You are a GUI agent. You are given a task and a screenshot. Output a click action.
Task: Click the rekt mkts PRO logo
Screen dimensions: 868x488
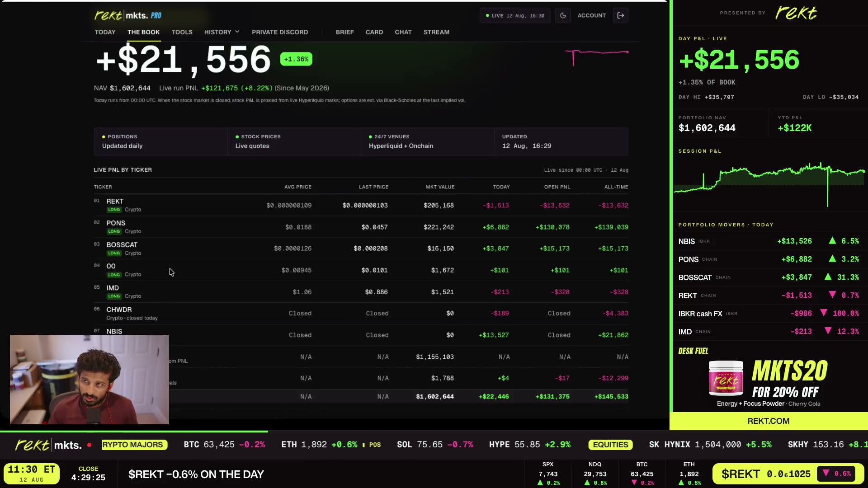click(x=128, y=15)
